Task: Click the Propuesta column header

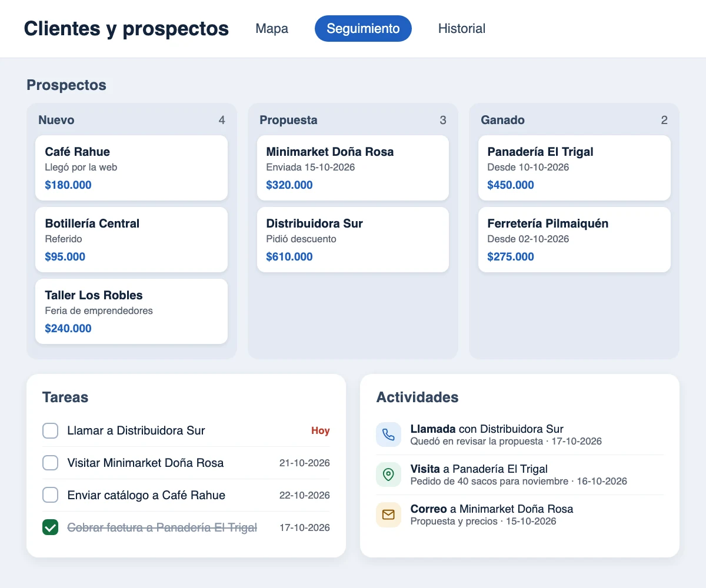Action: pyautogui.click(x=288, y=120)
